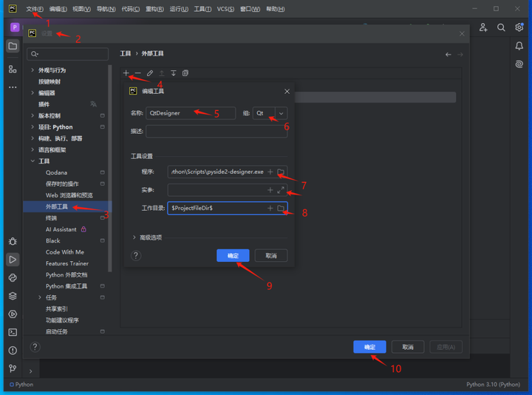Open the Structure tool window icon
Screen dimensions: 532x395
13,70
